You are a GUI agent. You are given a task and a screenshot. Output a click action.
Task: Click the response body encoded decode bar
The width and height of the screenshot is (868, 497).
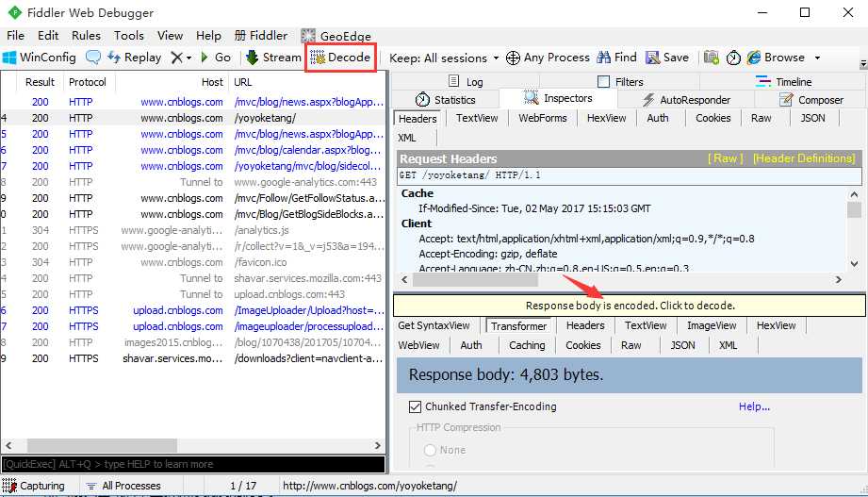click(630, 306)
